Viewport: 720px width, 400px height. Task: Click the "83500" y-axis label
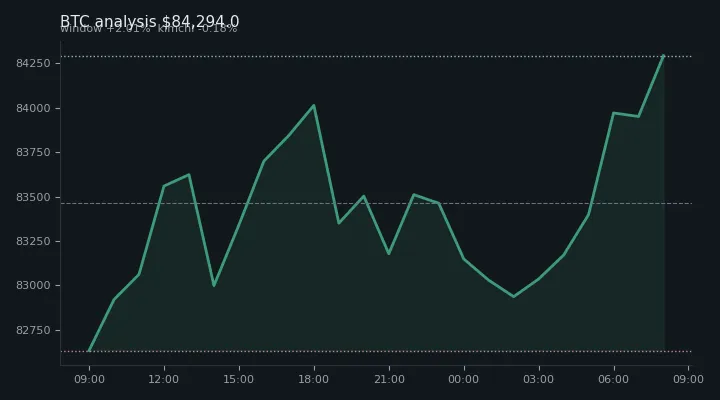coord(33,197)
